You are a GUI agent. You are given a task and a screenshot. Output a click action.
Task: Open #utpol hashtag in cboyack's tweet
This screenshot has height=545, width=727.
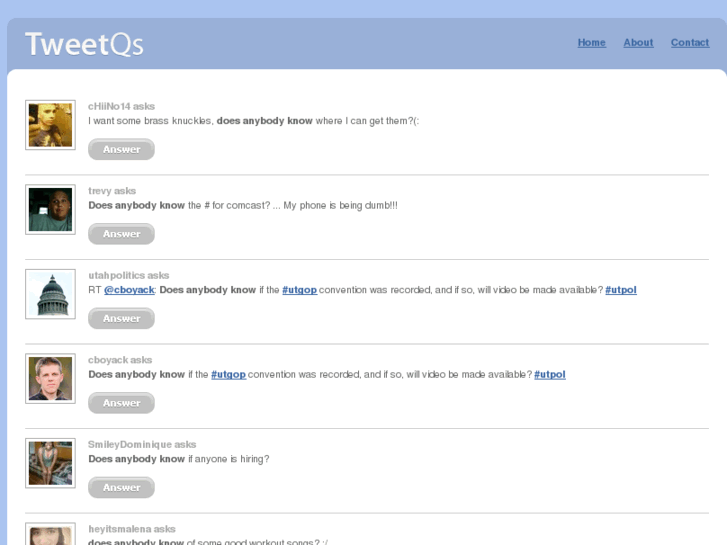click(x=550, y=374)
